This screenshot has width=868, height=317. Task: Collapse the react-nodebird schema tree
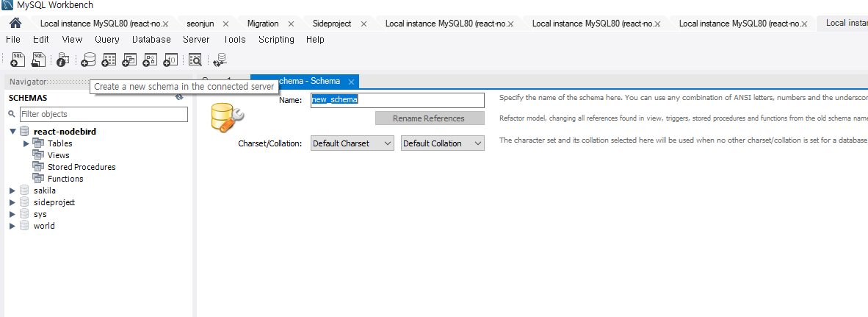point(12,132)
